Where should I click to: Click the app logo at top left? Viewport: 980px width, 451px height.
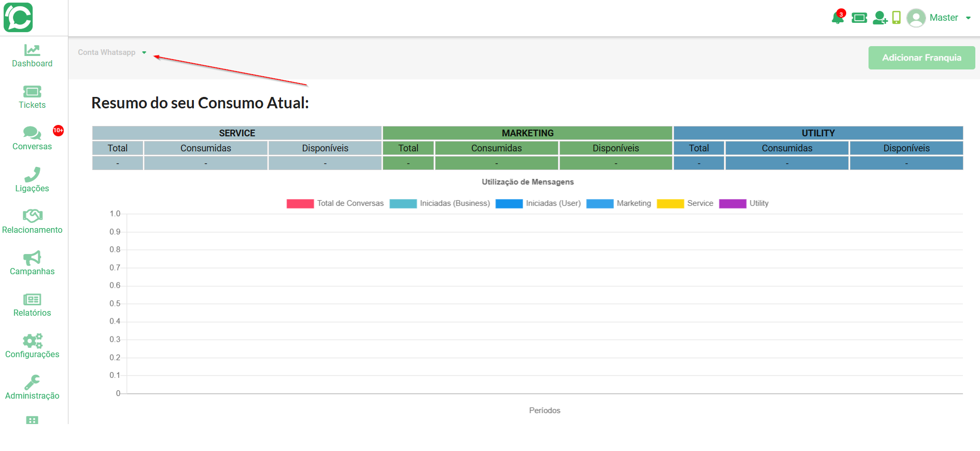[x=19, y=17]
